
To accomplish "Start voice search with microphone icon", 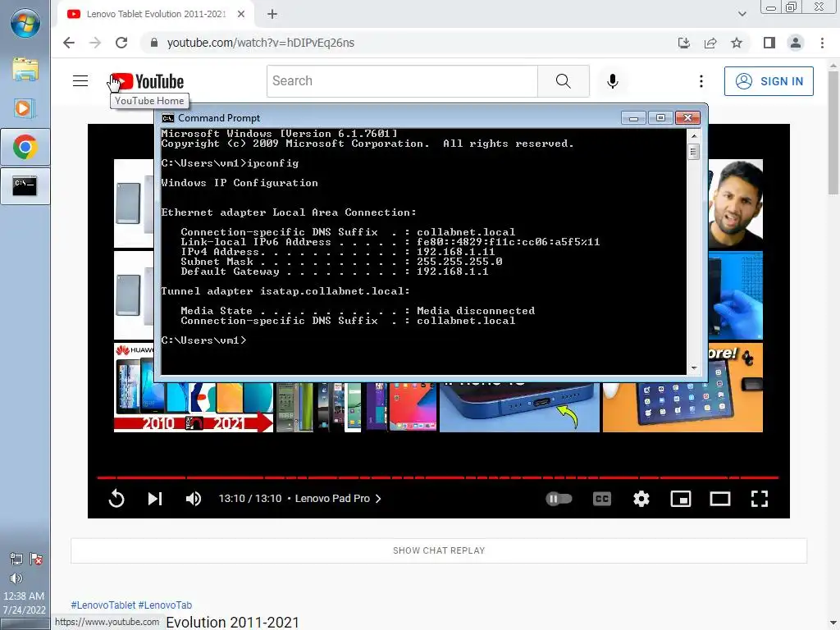I will click(x=612, y=81).
